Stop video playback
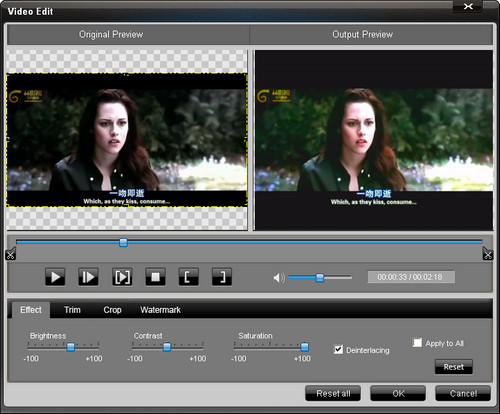 (x=155, y=277)
